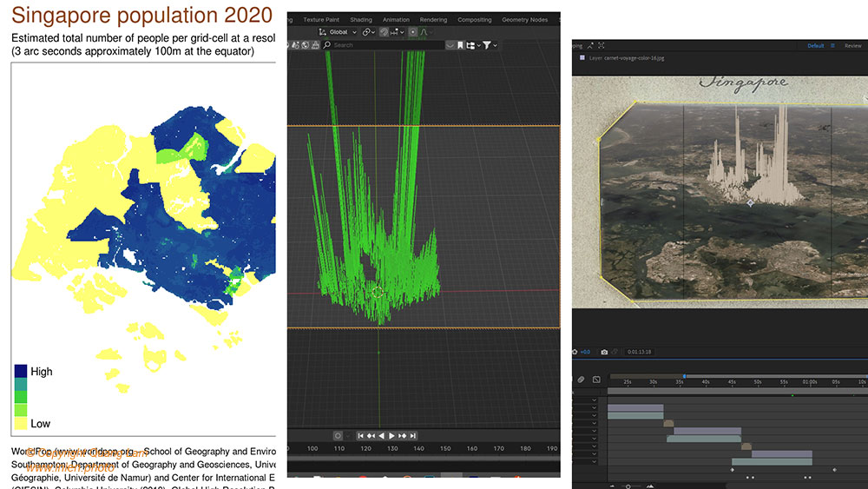Select the Default workspace in After Effects
Image resolution: width=868 pixels, height=489 pixels.
[x=815, y=46]
